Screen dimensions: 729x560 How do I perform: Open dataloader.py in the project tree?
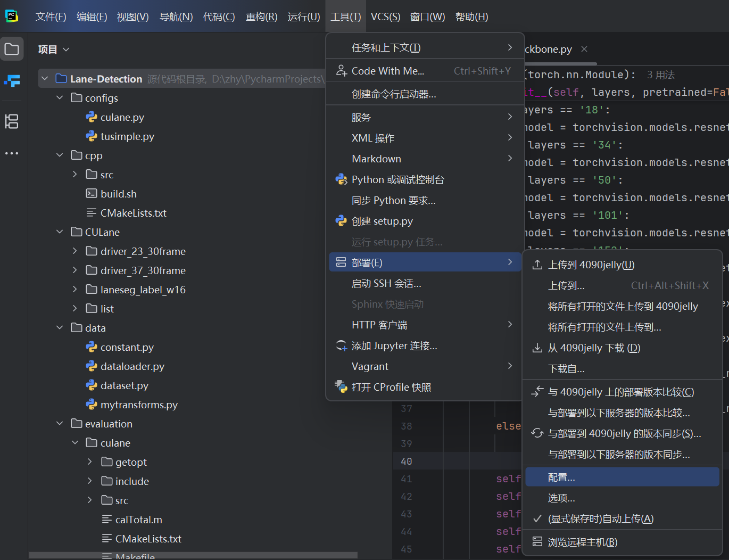click(x=132, y=366)
